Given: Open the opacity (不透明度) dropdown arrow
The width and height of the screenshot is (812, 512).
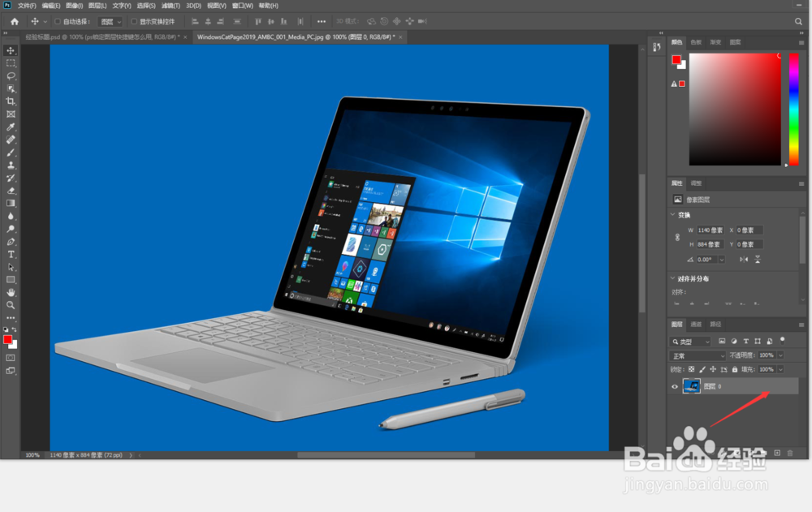Looking at the screenshot, I should (780, 355).
